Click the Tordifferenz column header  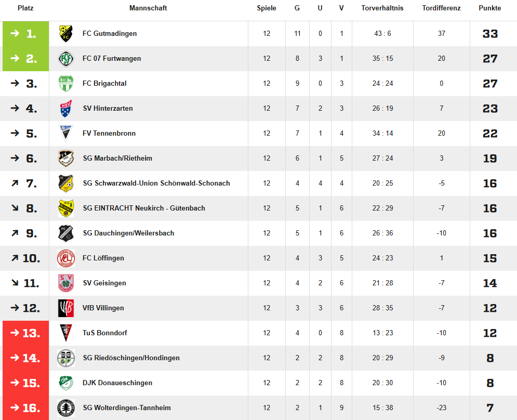(x=441, y=8)
